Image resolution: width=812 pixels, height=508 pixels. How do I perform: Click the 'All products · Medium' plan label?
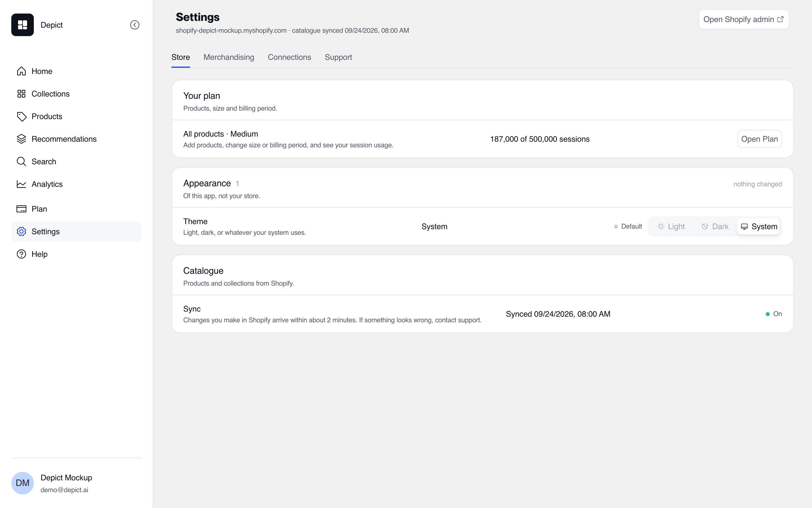(x=220, y=134)
